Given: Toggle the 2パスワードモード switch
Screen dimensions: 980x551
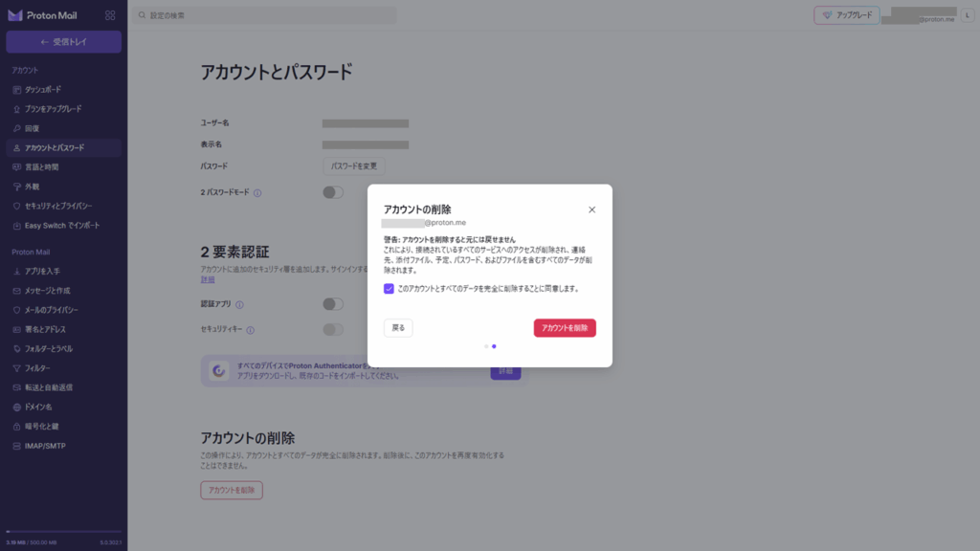Looking at the screenshot, I should click(x=332, y=192).
